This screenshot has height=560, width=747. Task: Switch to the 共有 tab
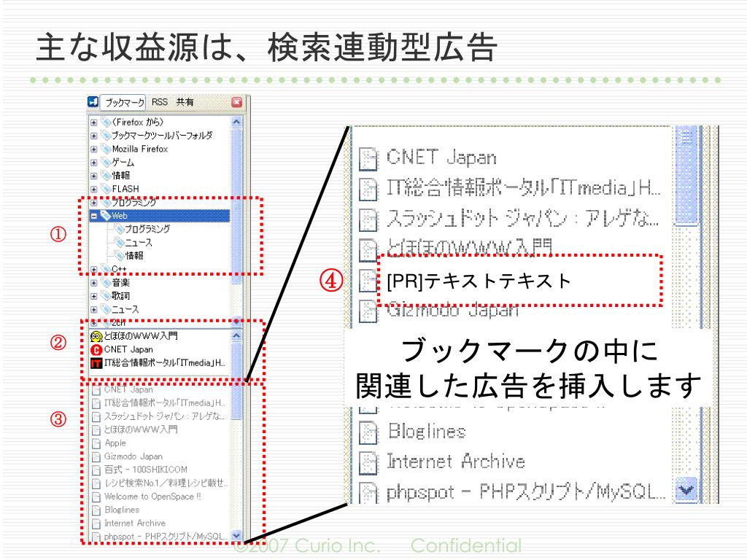(x=185, y=102)
